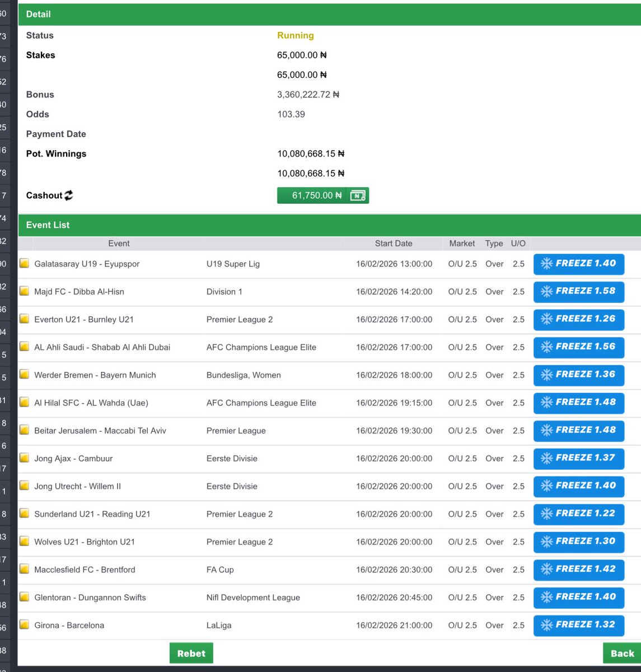
Task: Click the Event List section header
Action: 329,225
